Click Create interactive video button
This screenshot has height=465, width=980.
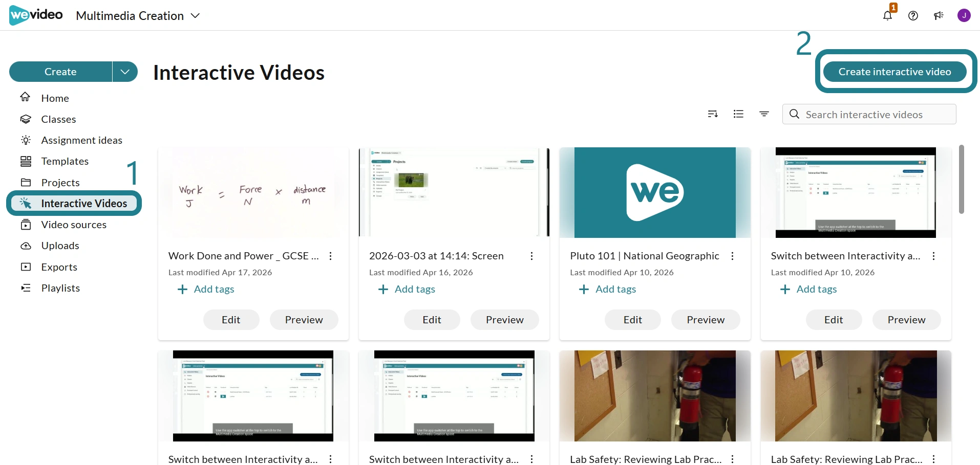click(894, 72)
